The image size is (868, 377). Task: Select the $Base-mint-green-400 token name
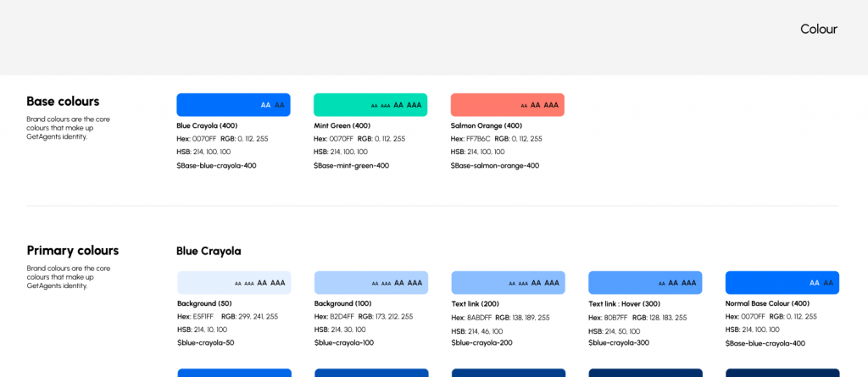(351, 166)
